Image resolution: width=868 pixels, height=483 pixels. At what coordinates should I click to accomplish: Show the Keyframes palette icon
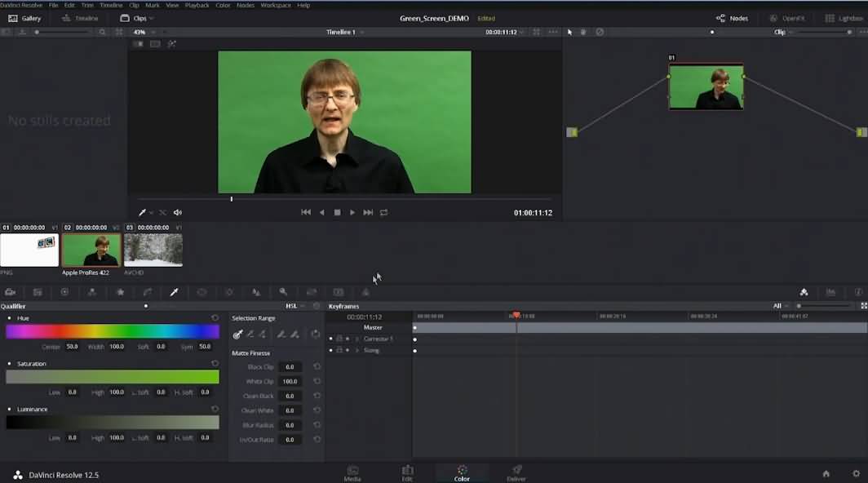point(804,292)
